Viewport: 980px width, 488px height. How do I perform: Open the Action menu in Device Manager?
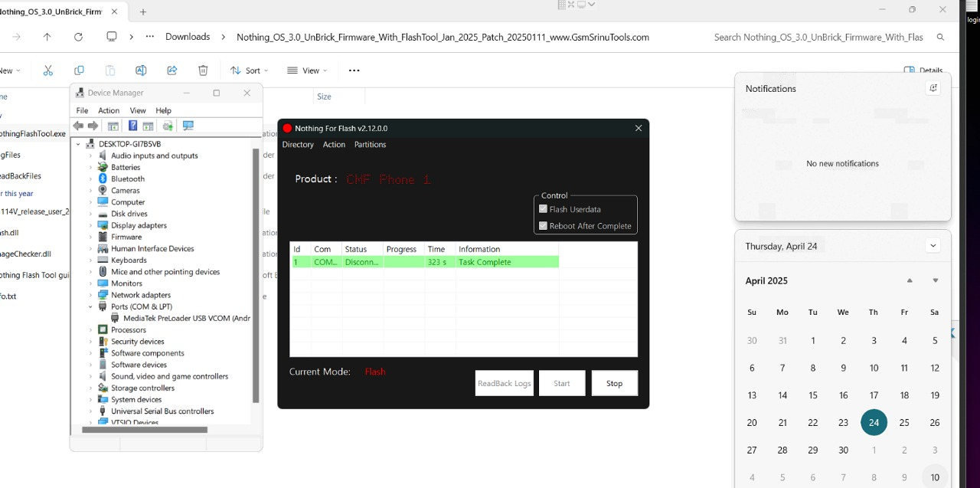[x=109, y=110]
